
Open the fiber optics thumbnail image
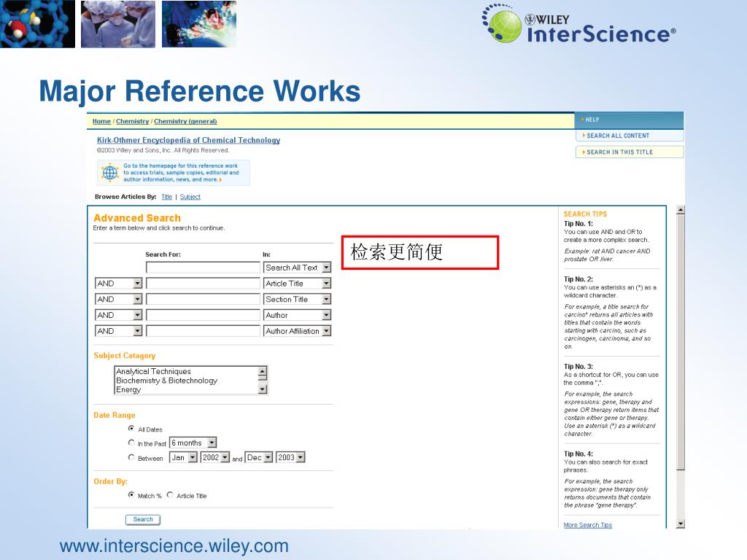199,24
